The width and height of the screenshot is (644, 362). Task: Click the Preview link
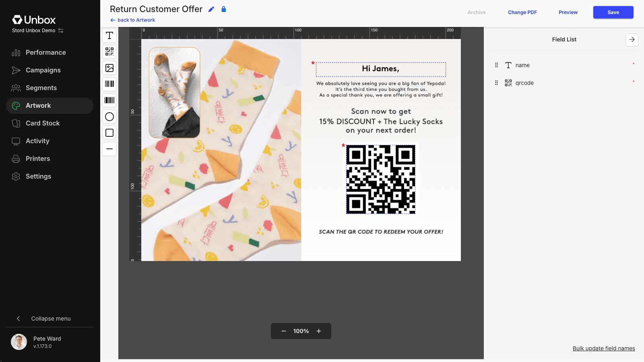tap(568, 12)
